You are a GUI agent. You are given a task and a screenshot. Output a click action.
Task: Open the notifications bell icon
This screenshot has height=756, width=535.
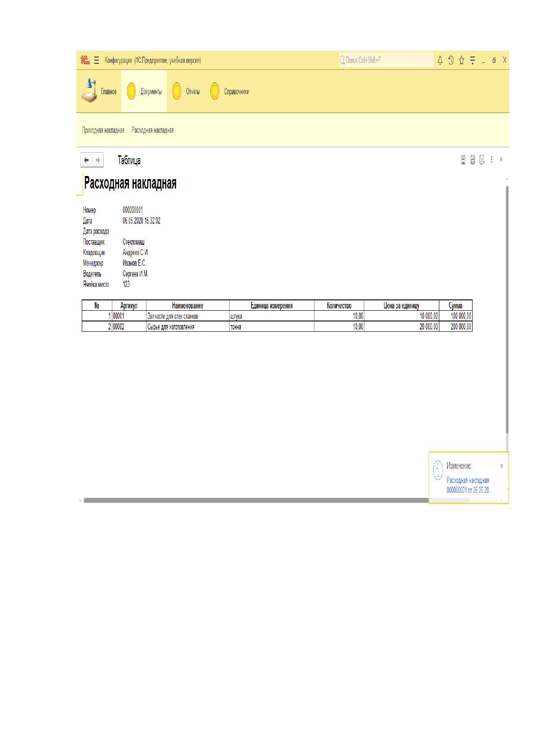[440, 60]
